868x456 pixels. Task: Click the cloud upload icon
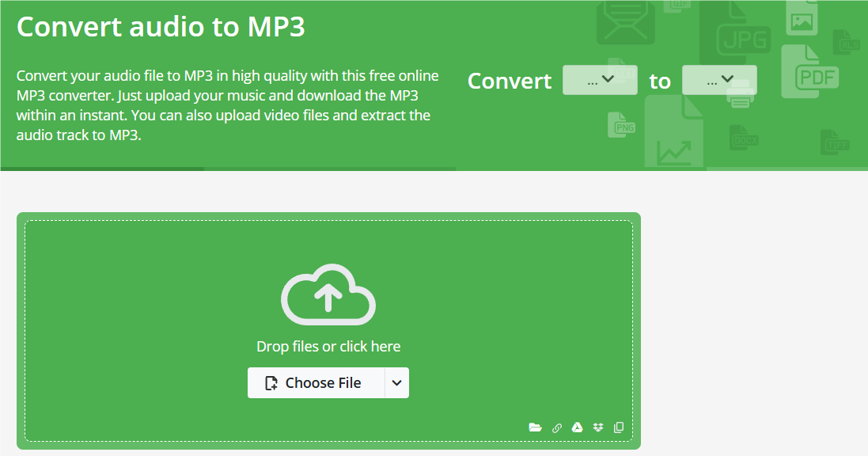(328, 296)
